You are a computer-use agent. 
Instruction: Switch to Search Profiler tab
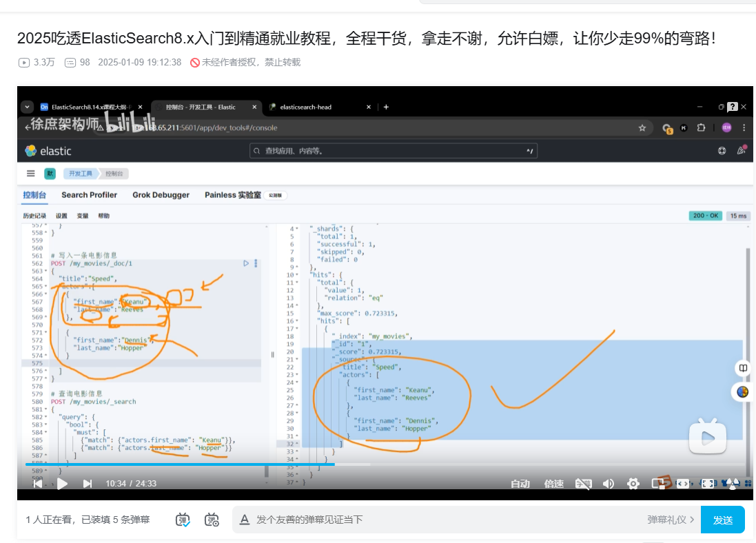point(89,195)
